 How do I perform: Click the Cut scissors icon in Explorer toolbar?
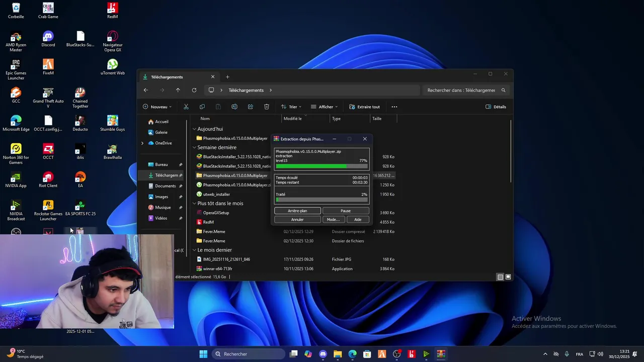(186, 107)
